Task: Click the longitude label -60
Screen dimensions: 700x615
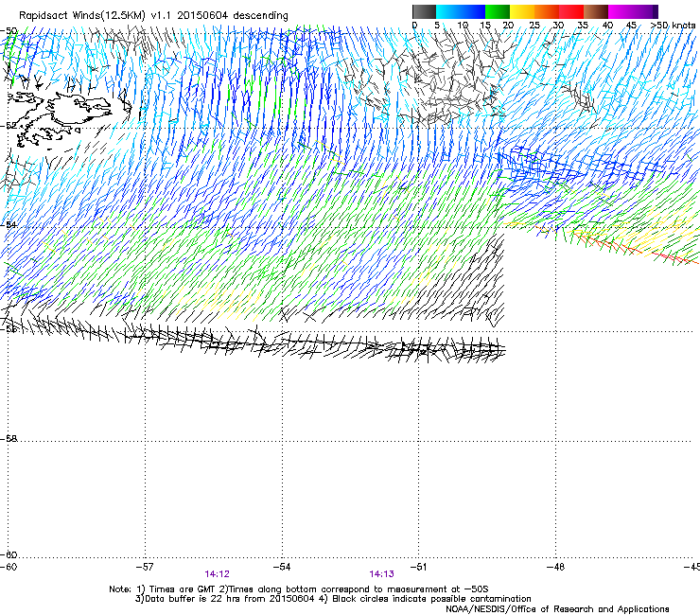Action: pyautogui.click(x=9, y=567)
